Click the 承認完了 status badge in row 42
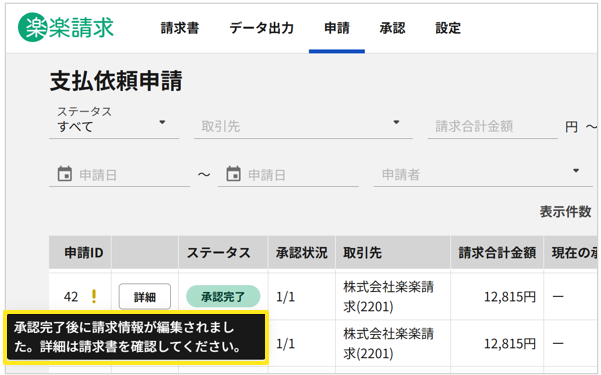Image resolution: width=601 pixels, height=375 pixels. pos(223,296)
